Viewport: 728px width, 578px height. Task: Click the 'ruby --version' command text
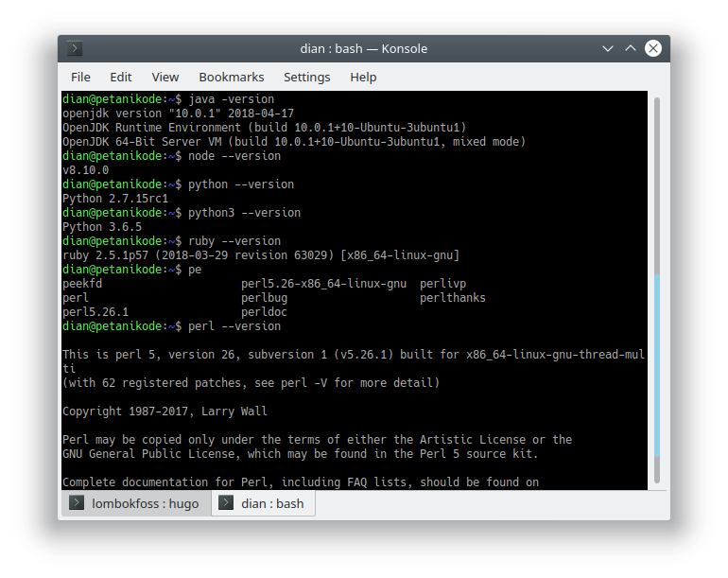(x=234, y=241)
